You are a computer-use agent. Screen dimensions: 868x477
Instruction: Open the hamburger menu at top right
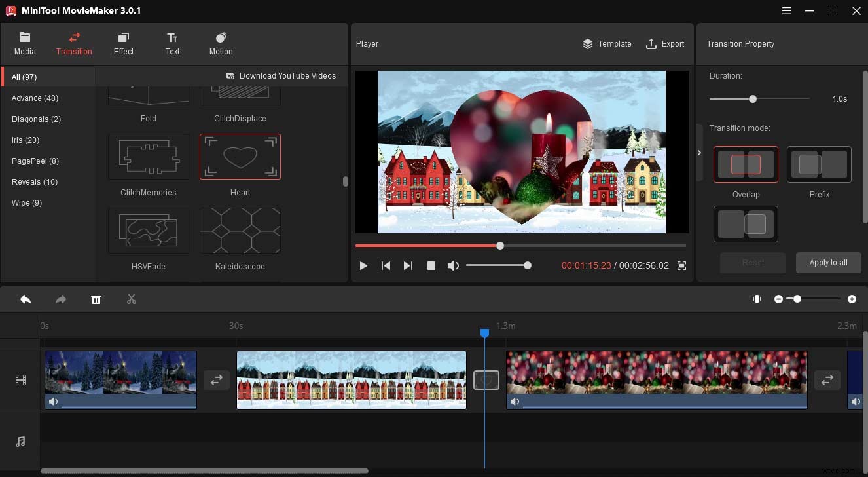click(x=785, y=10)
